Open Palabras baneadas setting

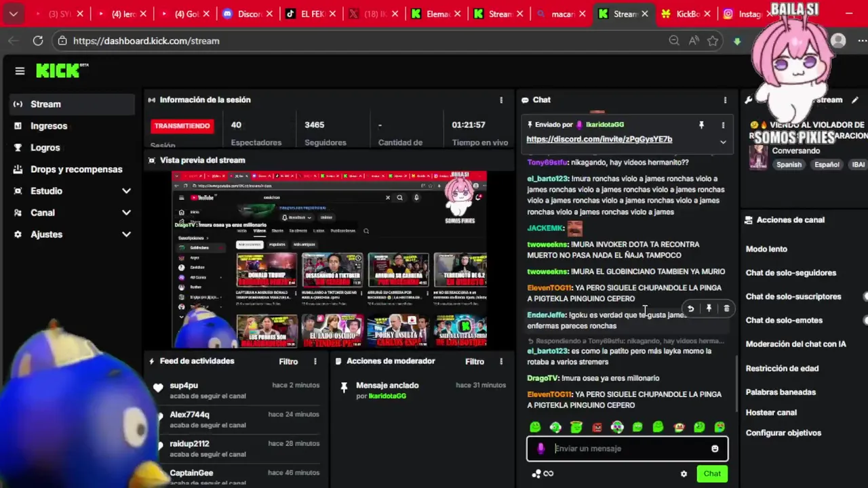(781, 392)
